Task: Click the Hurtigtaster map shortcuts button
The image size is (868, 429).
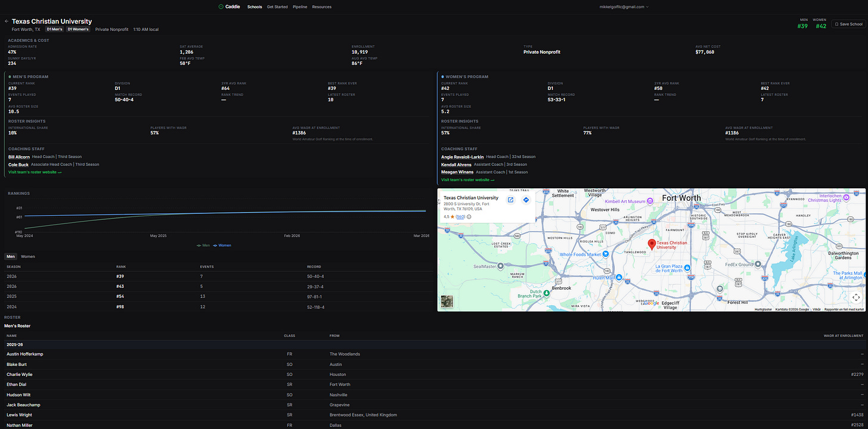Action: click(763, 309)
